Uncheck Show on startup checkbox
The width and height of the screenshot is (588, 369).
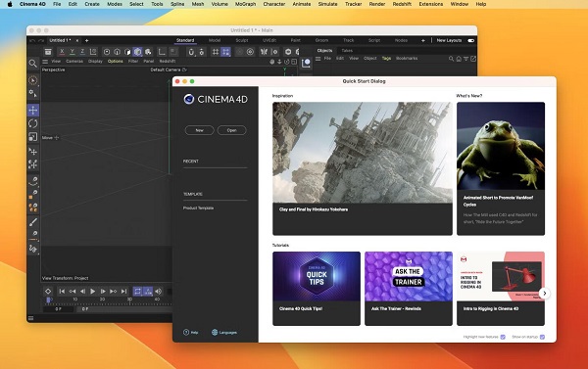(x=542, y=337)
